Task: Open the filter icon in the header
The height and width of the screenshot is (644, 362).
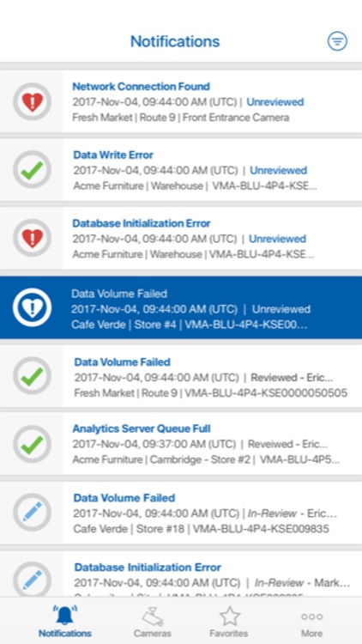Action: pos(337,41)
